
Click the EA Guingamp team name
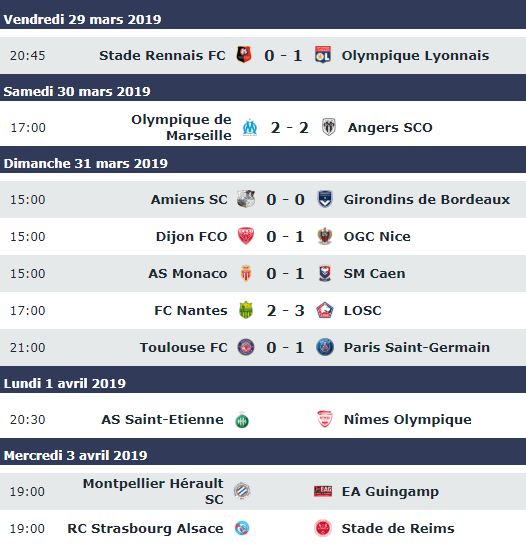pos(390,492)
